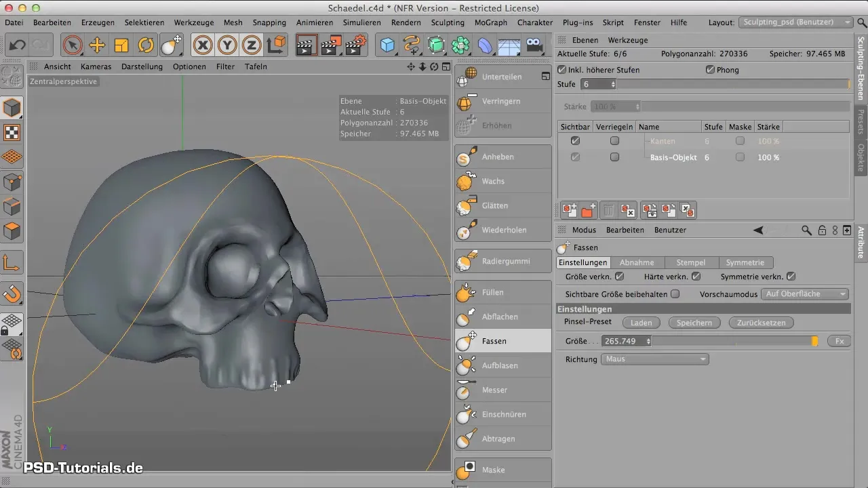Click the Größe value stepper arrows
The height and width of the screenshot is (488, 868).
coord(649,342)
